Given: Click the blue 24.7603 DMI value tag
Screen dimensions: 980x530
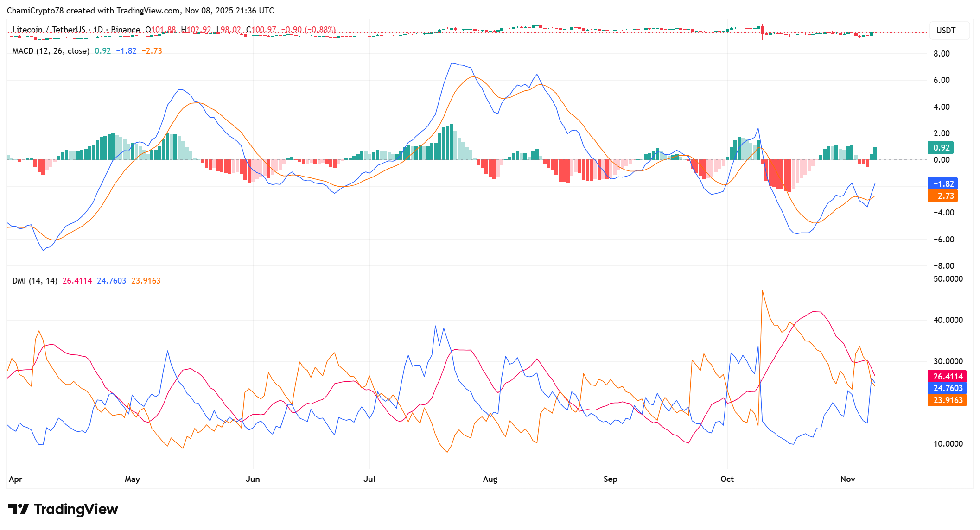Looking at the screenshot, I should 947,388.
